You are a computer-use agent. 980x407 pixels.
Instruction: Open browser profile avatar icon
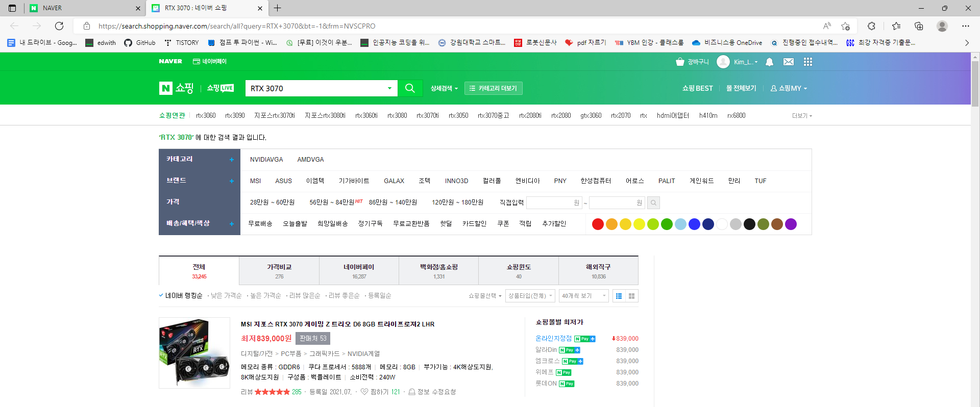pos(942,26)
